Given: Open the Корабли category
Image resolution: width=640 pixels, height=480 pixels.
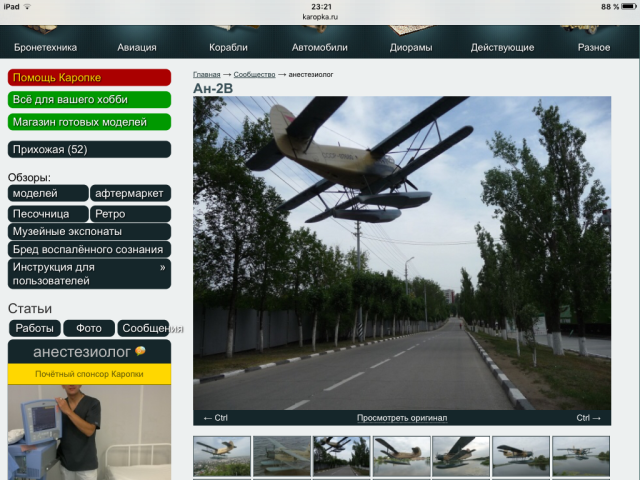Looking at the screenshot, I should [228, 47].
